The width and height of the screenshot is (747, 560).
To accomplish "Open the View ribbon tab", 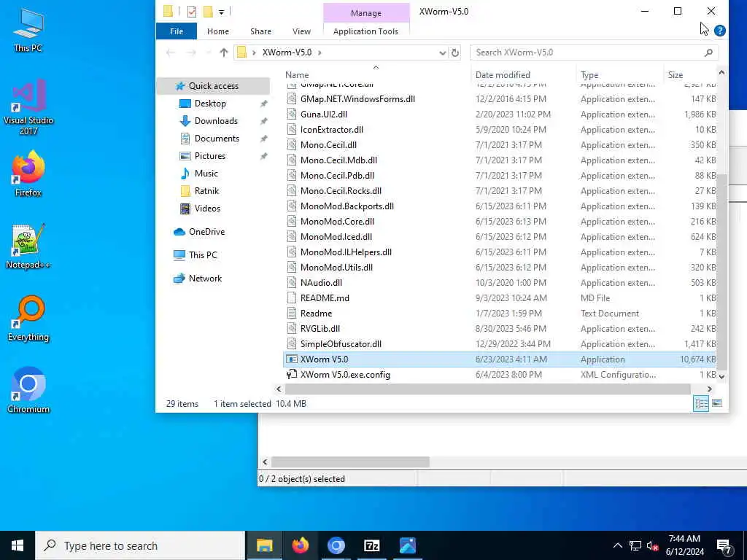I will [301, 31].
